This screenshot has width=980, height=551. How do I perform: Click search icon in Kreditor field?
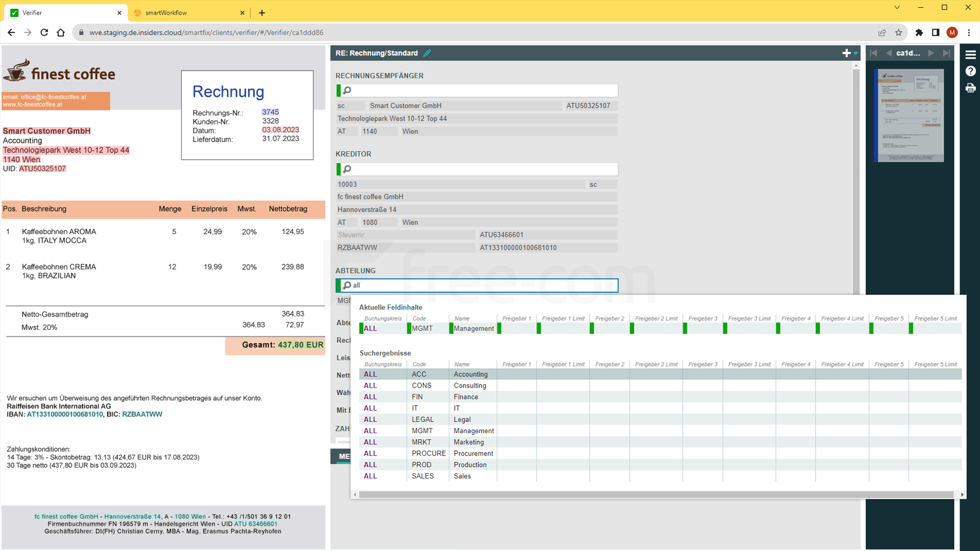point(347,169)
